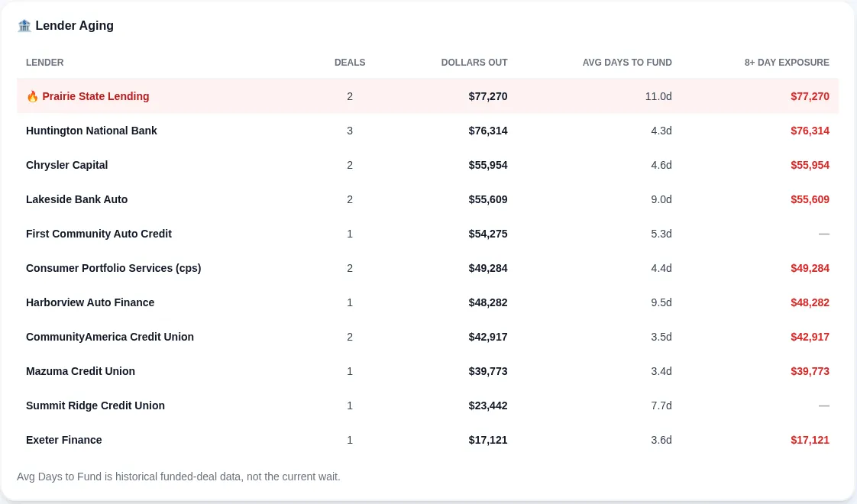Click red $39,773 exposure for Mazuma

coord(810,372)
